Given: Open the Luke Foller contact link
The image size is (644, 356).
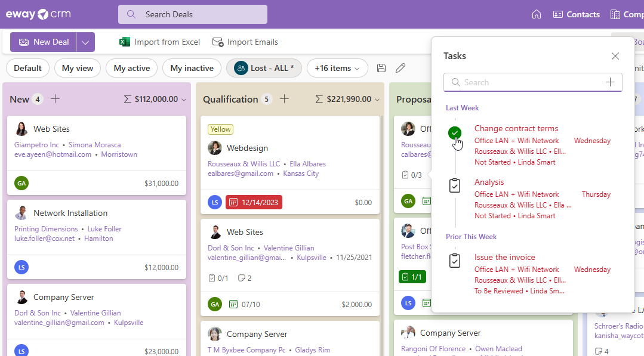Looking at the screenshot, I should tap(104, 229).
